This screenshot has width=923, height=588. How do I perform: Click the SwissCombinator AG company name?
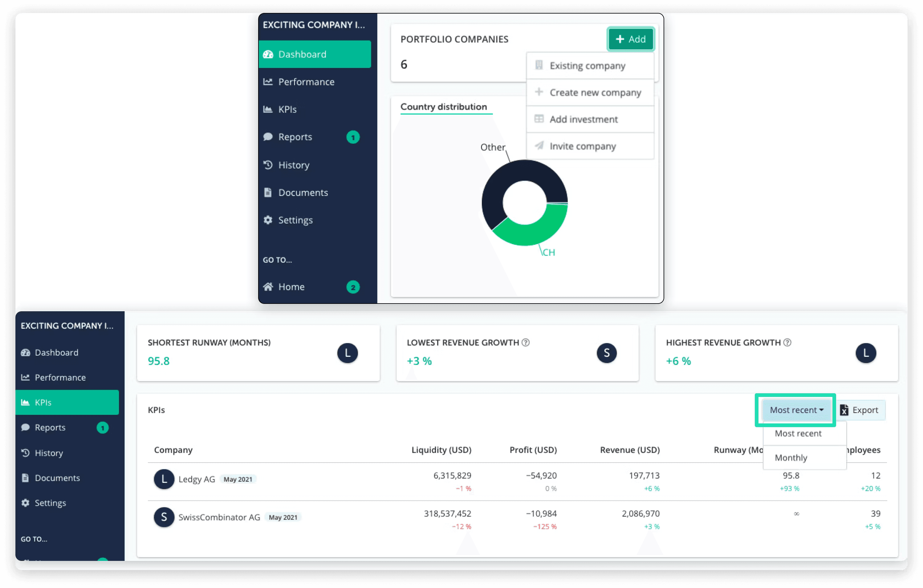219,517
